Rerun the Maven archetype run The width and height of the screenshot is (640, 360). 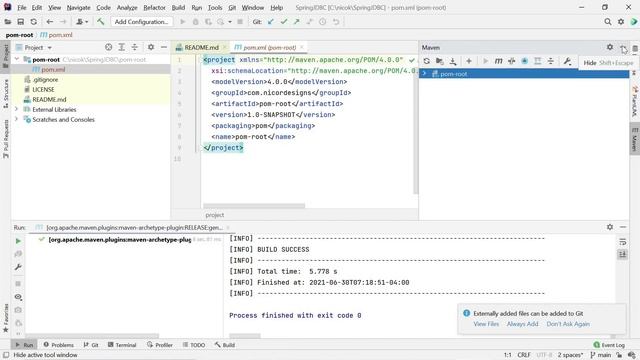[18, 241]
